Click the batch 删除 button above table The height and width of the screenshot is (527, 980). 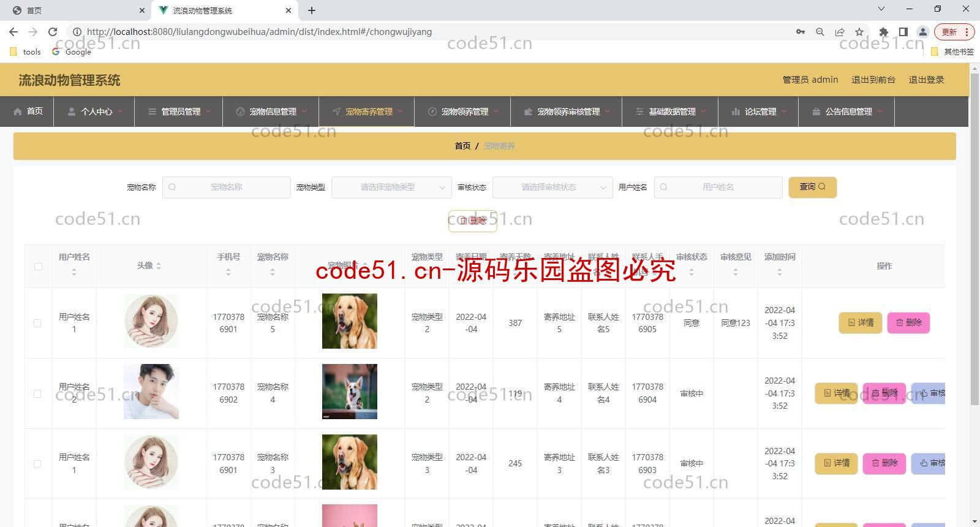473,221
